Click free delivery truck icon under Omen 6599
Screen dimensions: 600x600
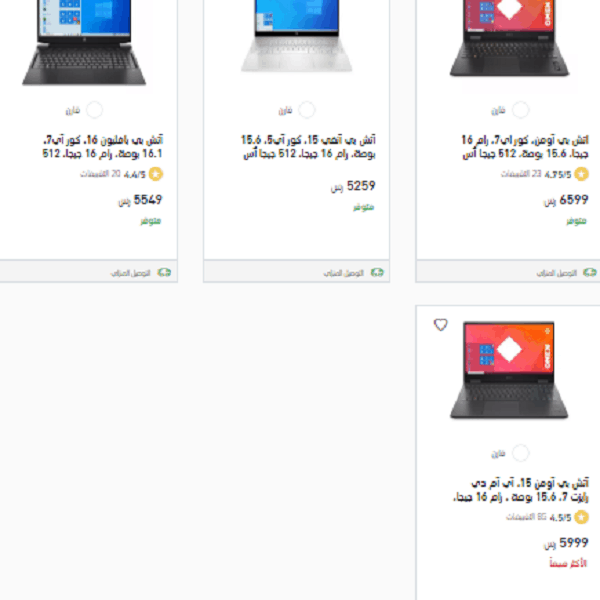click(x=590, y=272)
